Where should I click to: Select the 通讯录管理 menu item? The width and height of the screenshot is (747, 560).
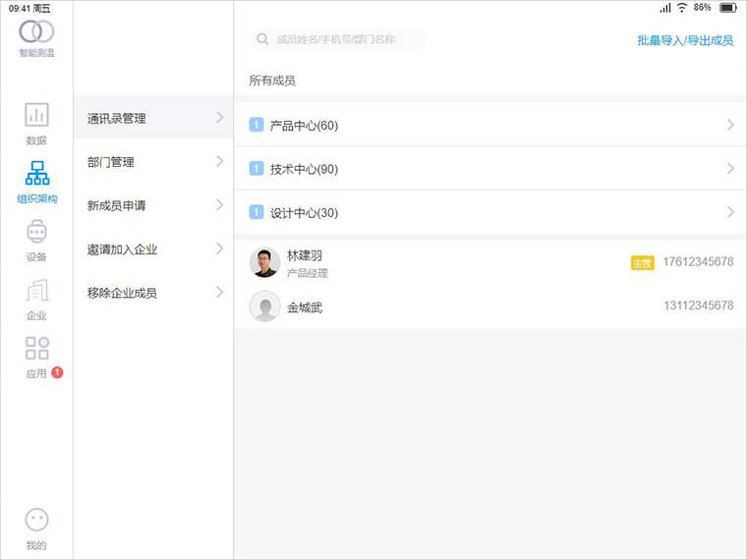[x=153, y=118]
